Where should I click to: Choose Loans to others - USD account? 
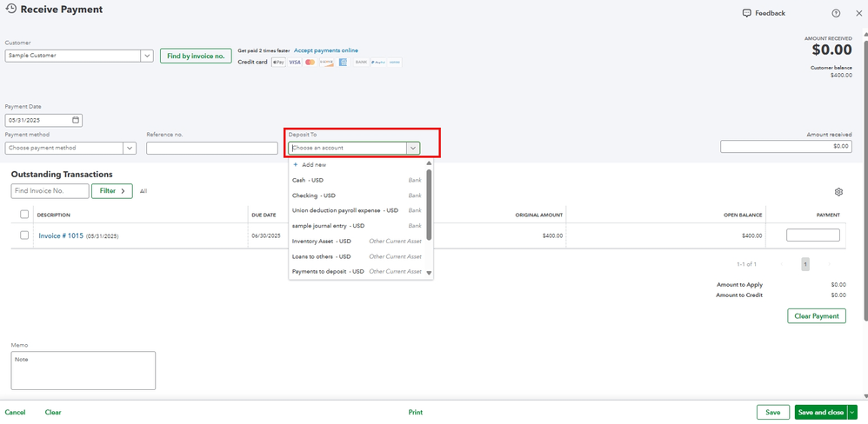tap(357, 256)
